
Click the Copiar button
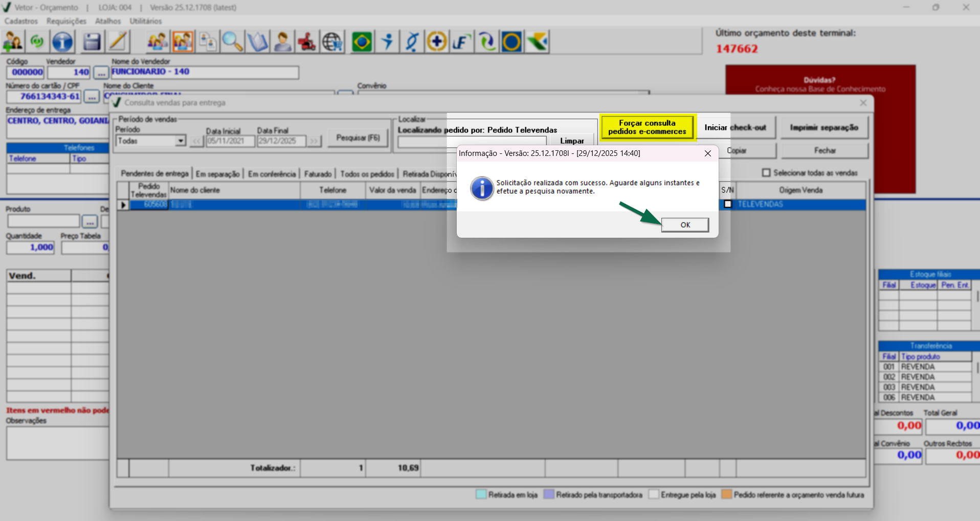point(737,150)
